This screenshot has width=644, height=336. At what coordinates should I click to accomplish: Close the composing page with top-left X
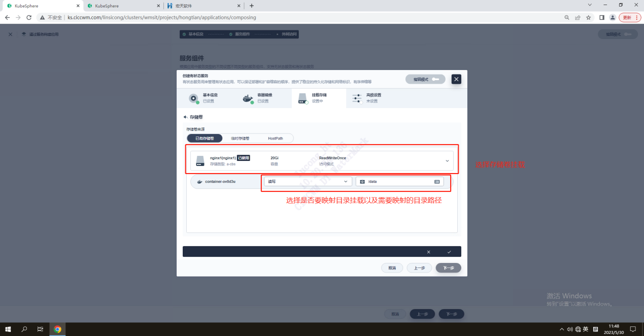tap(10, 34)
